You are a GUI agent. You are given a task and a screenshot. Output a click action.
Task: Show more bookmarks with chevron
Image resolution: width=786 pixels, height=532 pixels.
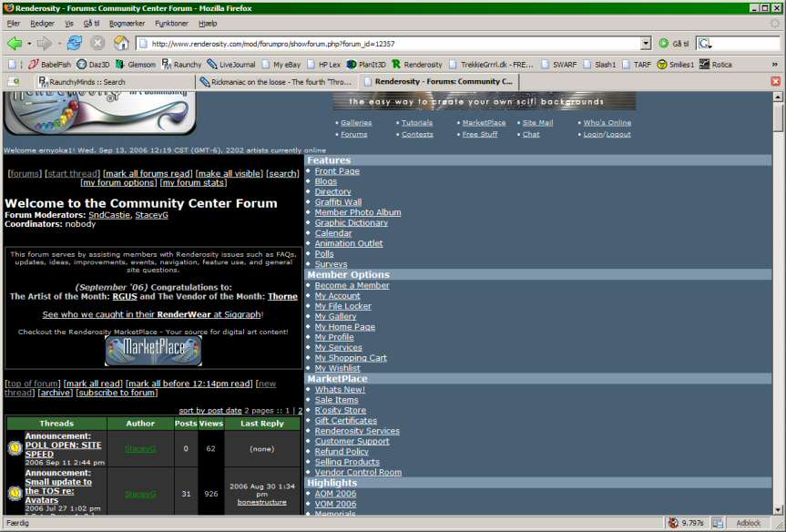tap(774, 64)
